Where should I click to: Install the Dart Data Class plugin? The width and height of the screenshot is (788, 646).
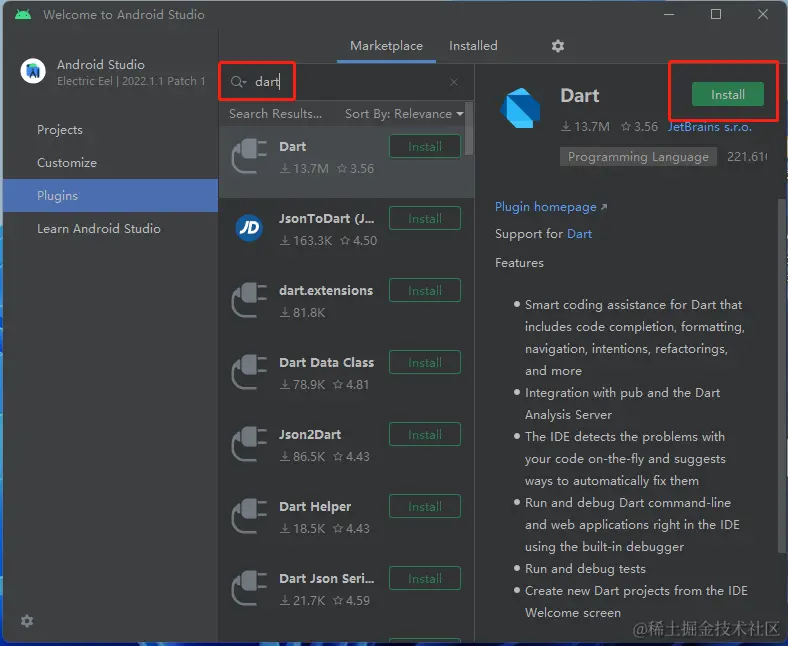coord(425,362)
